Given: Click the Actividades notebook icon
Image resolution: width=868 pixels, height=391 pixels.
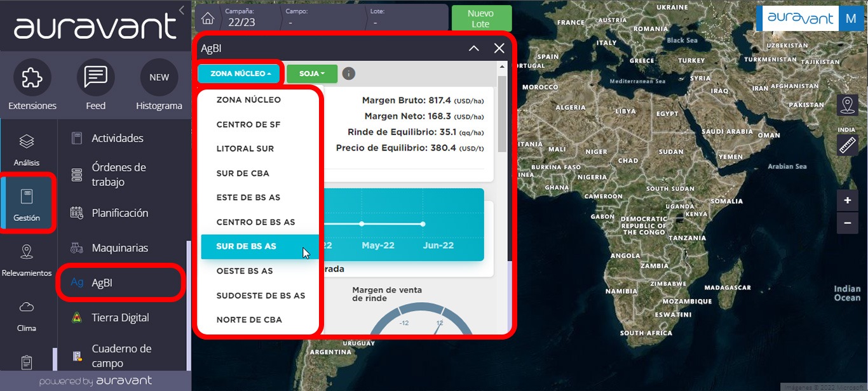Looking at the screenshot, I should (x=77, y=138).
